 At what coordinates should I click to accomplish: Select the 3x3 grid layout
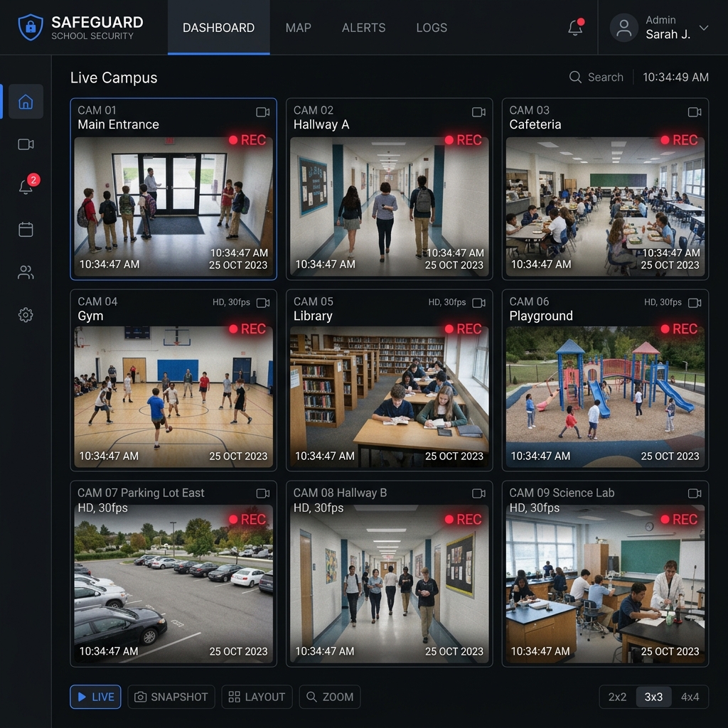pyautogui.click(x=653, y=697)
